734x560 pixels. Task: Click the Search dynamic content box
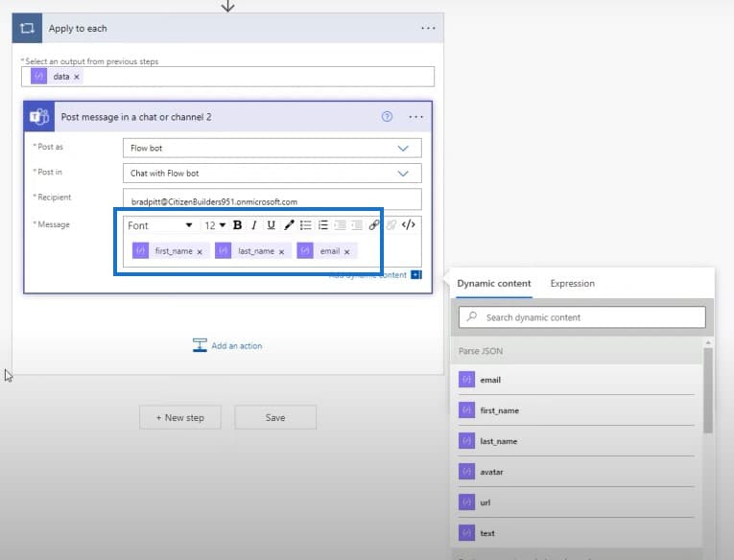click(x=581, y=317)
